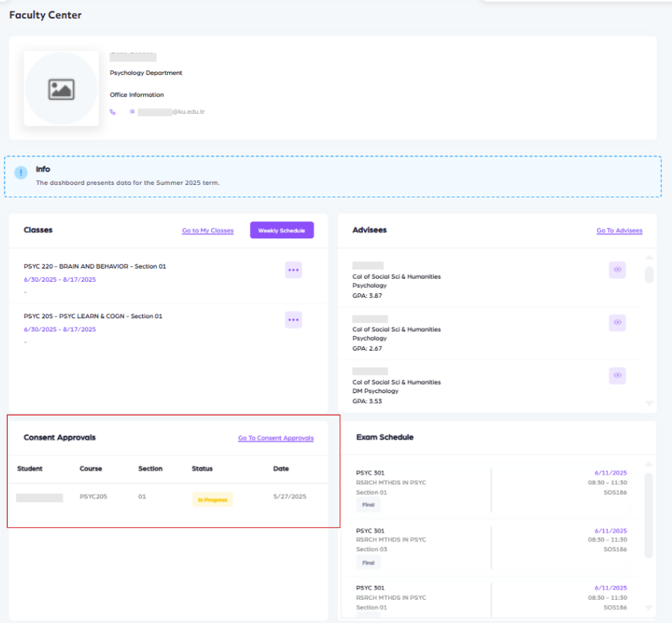
Task: Click the Advisees list scroll-down arrow
Action: [649, 403]
